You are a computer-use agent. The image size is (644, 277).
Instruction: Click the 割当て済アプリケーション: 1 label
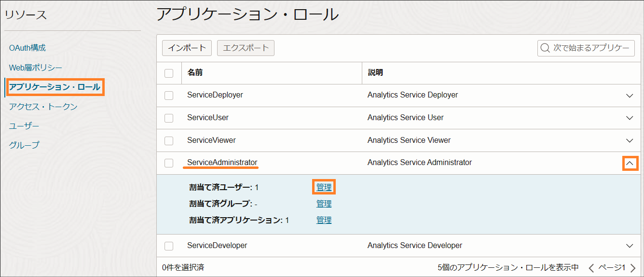[239, 220]
